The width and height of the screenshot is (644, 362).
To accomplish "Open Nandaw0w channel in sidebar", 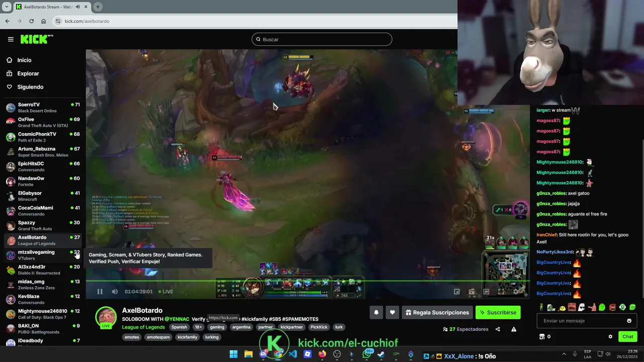I will [43, 181].
